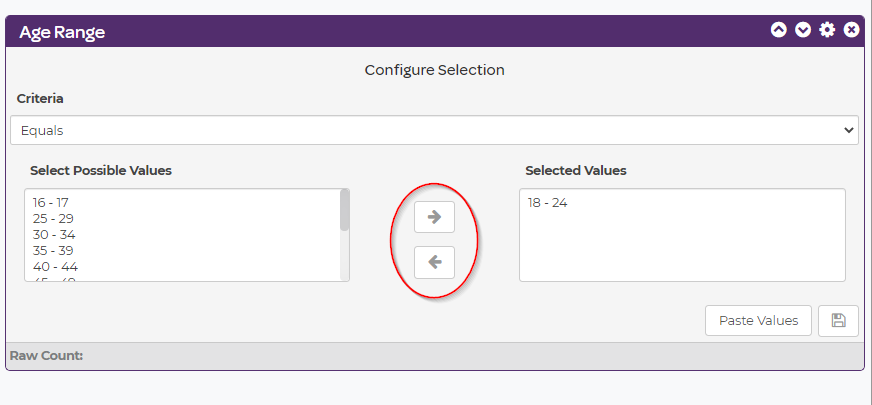Click the Paste Values button
The width and height of the screenshot is (872, 405).
pos(758,321)
